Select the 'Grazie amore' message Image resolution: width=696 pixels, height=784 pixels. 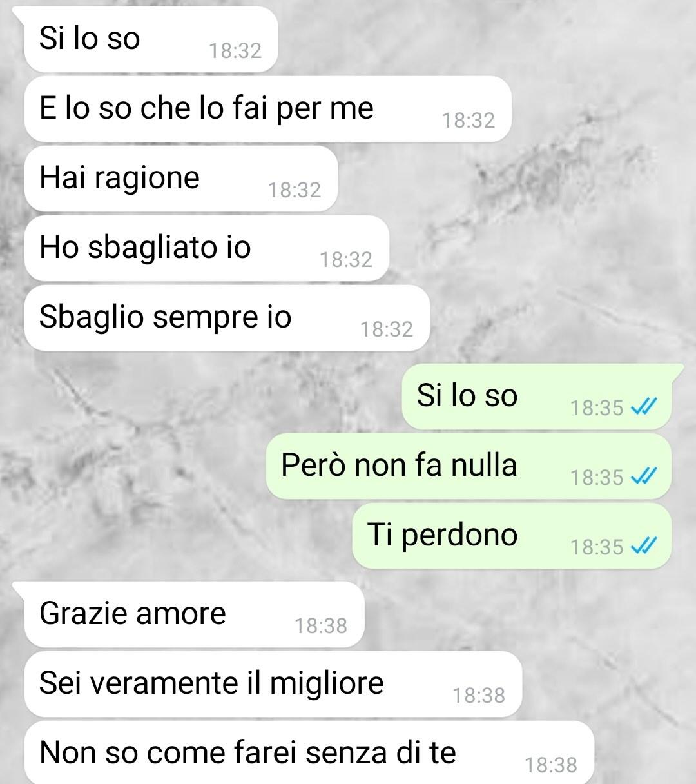point(194,614)
